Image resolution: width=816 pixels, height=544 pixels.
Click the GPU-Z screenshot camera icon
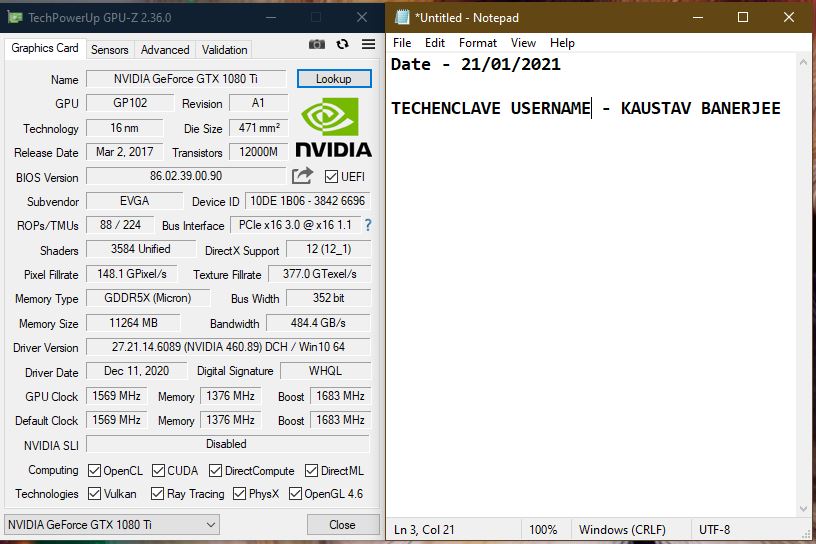click(x=317, y=44)
